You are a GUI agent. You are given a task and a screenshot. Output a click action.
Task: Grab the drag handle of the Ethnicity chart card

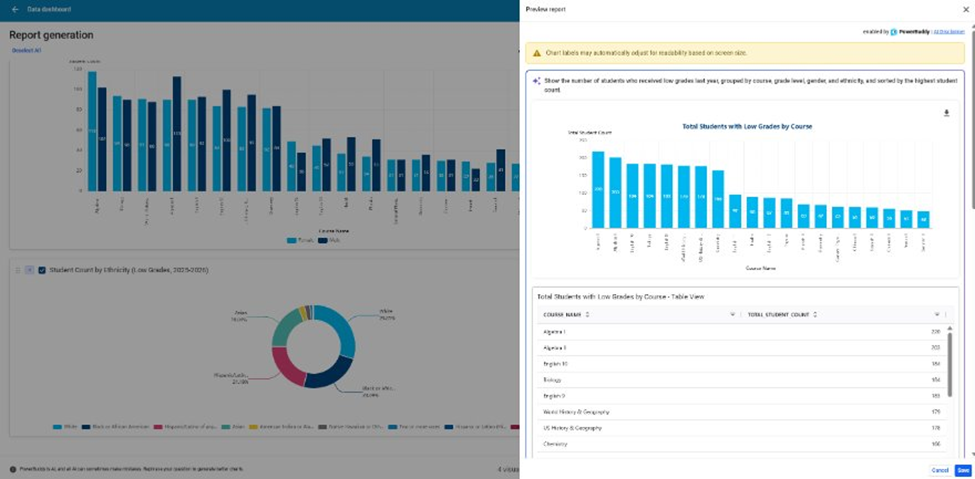click(x=17, y=270)
